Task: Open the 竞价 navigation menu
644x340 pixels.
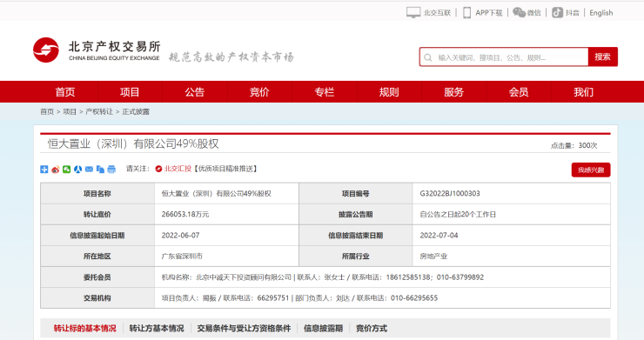Action: [x=259, y=92]
